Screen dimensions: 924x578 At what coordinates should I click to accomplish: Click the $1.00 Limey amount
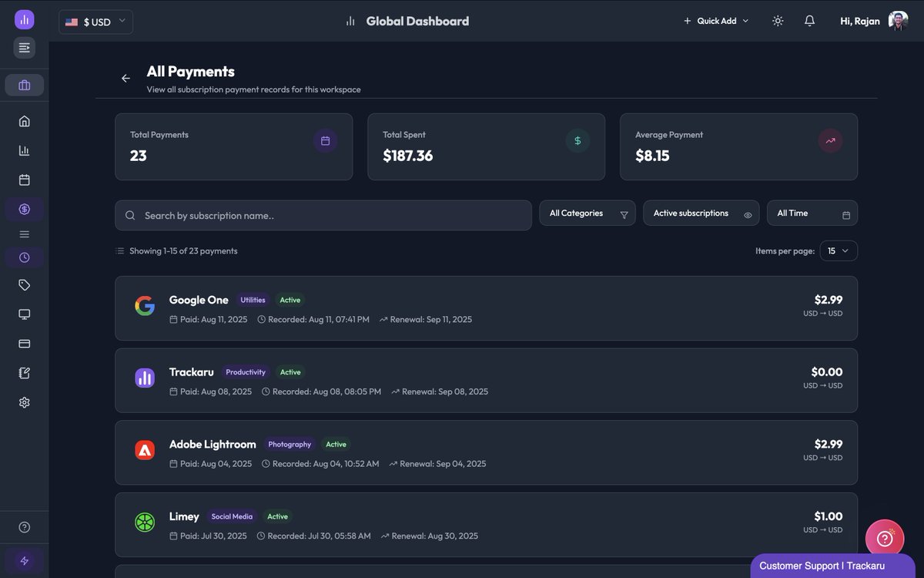click(x=829, y=516)
